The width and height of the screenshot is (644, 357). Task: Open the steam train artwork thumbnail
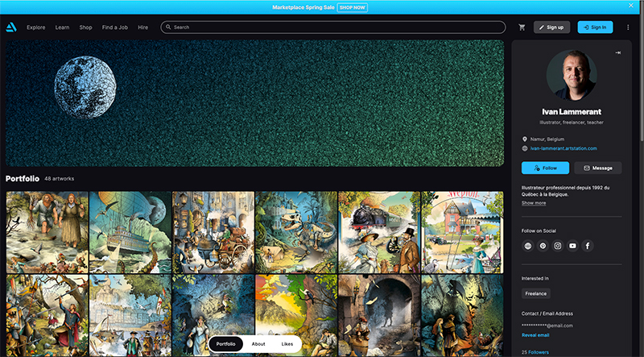pos(378,231)
